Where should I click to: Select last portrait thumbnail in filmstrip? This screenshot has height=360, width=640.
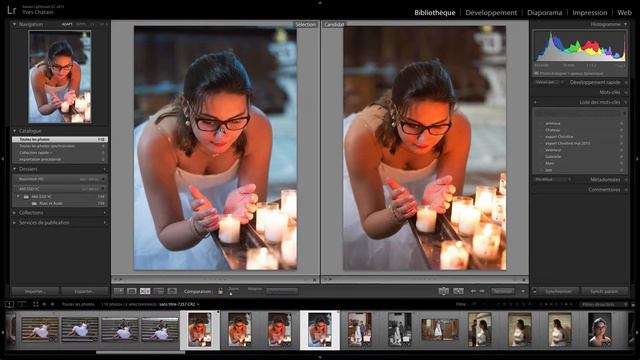click(x=600, y=330)
